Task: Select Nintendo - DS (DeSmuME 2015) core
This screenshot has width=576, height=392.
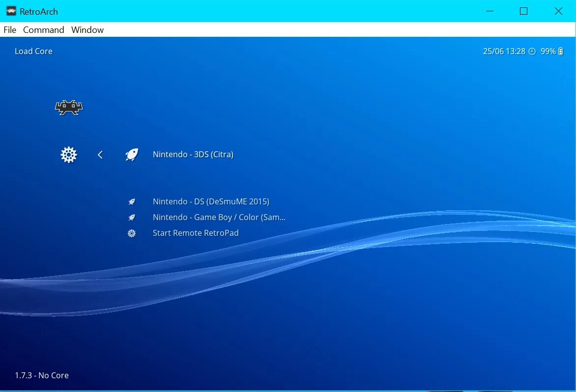Action: pos(211,201)
